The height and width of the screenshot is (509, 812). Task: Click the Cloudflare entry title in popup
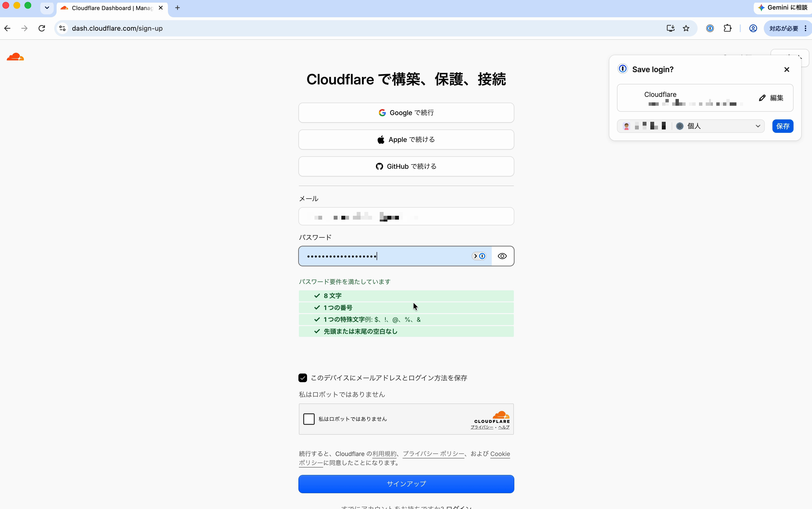tap(660, 95)
